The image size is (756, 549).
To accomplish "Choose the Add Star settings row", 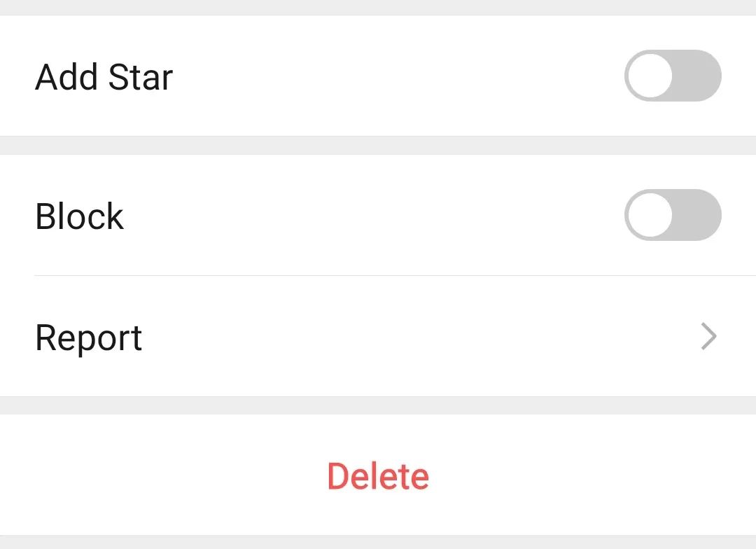I will point(378,76).
